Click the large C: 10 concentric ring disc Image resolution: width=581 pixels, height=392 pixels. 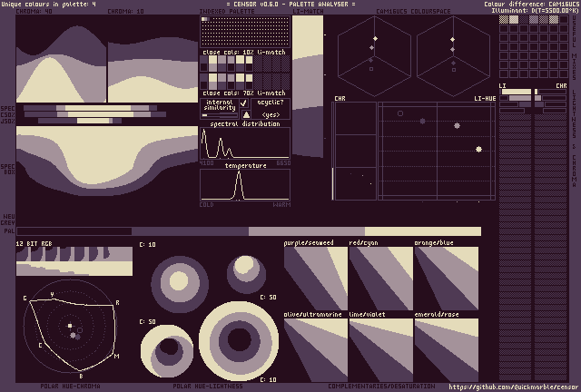(x=239, y=341)
